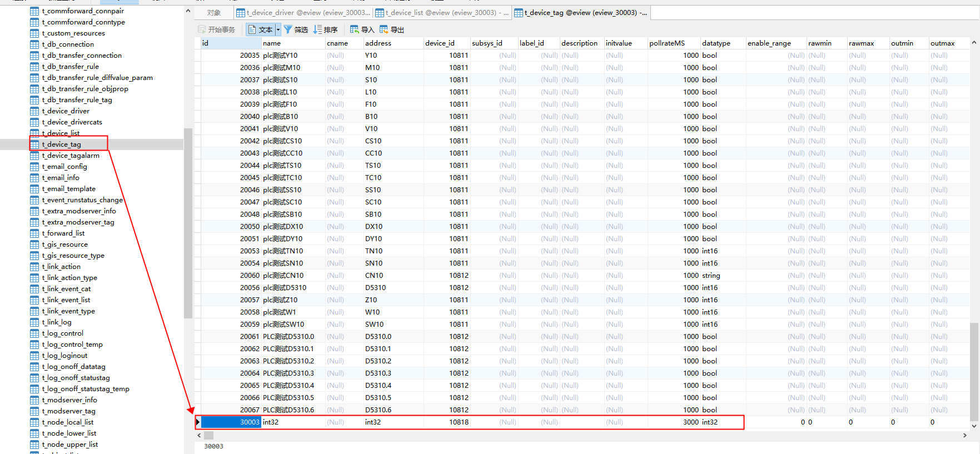Click the name column header

(x=293, y=43)
